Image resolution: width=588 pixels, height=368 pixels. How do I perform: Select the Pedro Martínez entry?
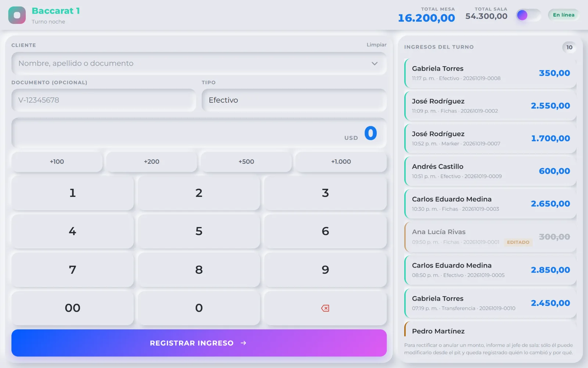pos(490,330)
